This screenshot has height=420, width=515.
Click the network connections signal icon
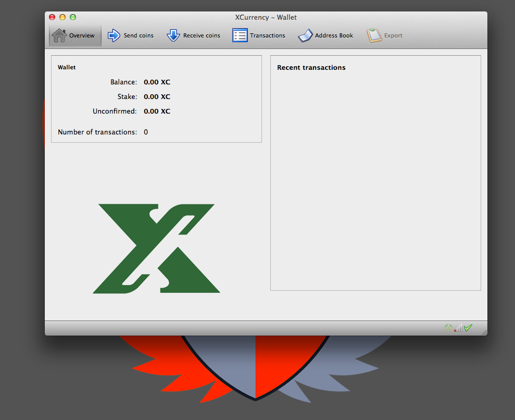click(x=458, y=328)
